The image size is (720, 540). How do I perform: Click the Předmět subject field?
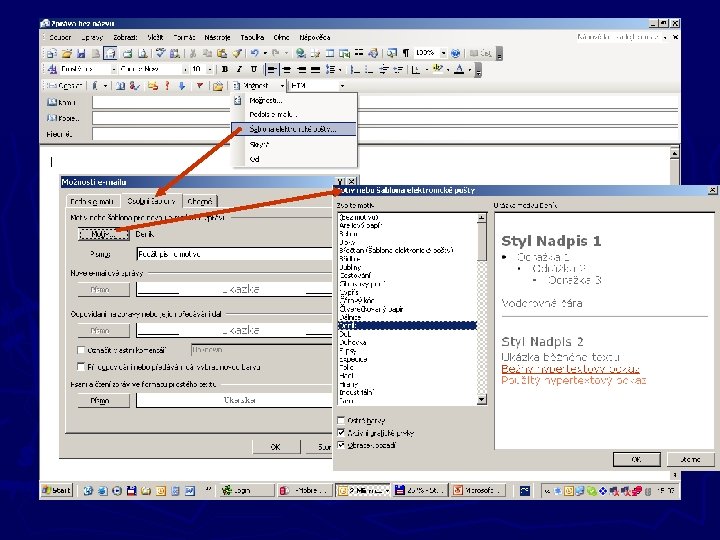point(385,134)
